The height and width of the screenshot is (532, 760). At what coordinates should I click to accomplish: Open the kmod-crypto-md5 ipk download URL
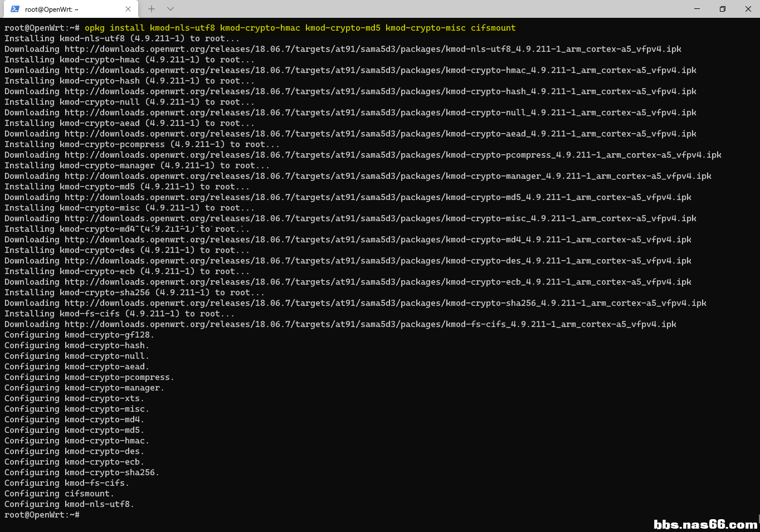tap(377, 197)
